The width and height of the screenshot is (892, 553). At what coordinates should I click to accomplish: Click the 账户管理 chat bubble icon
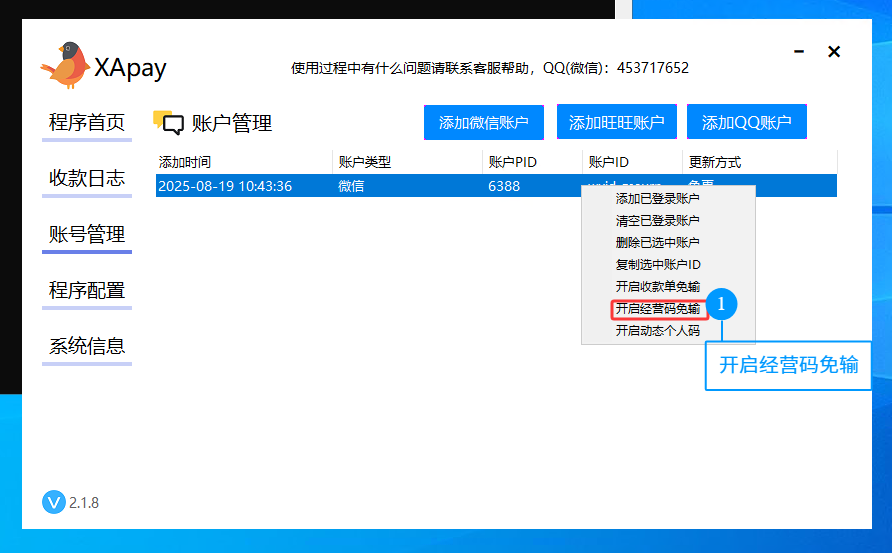click(168, 123)
